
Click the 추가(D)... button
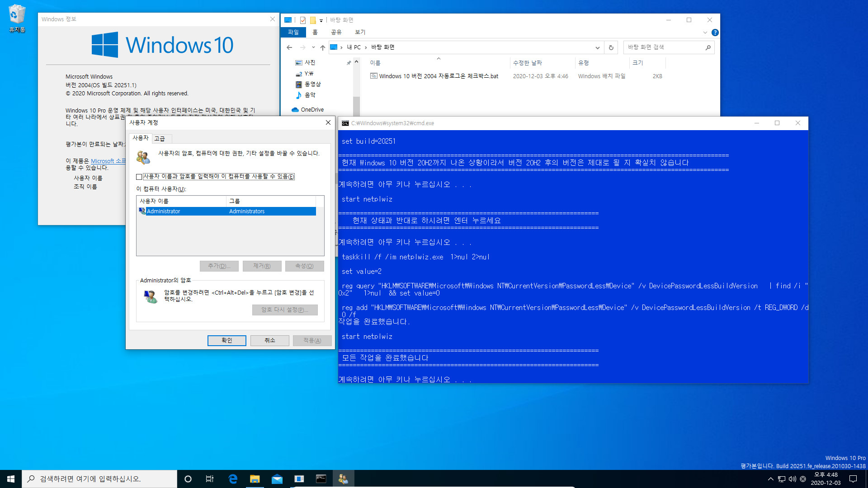[x=219, y=266]
